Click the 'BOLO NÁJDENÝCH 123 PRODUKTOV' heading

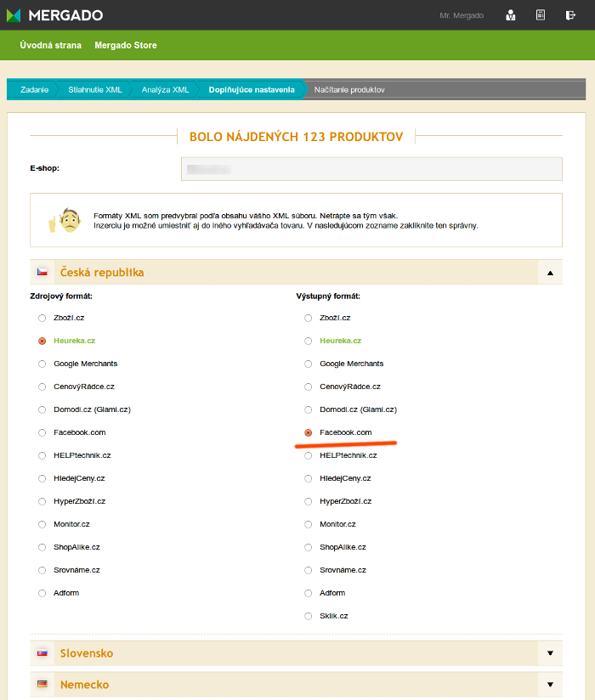296,137
